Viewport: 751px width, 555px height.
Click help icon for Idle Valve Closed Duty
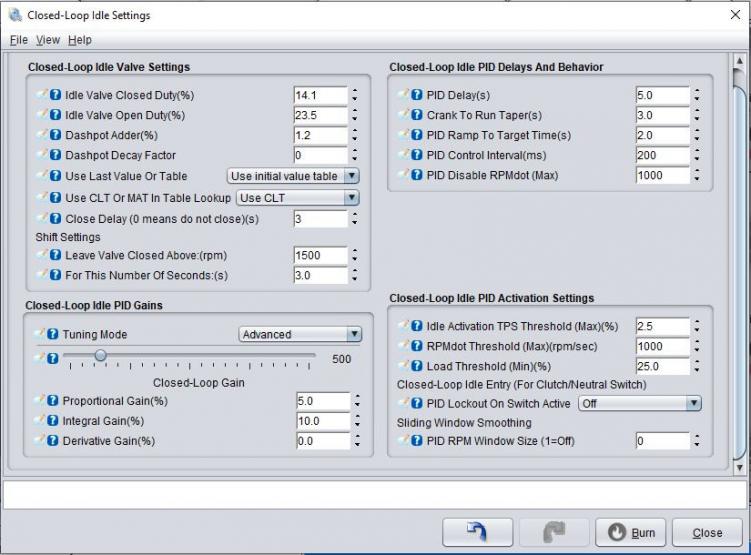56,95
